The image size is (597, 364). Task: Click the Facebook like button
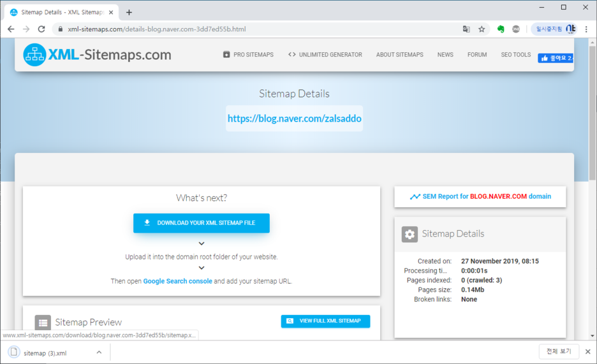556,58
